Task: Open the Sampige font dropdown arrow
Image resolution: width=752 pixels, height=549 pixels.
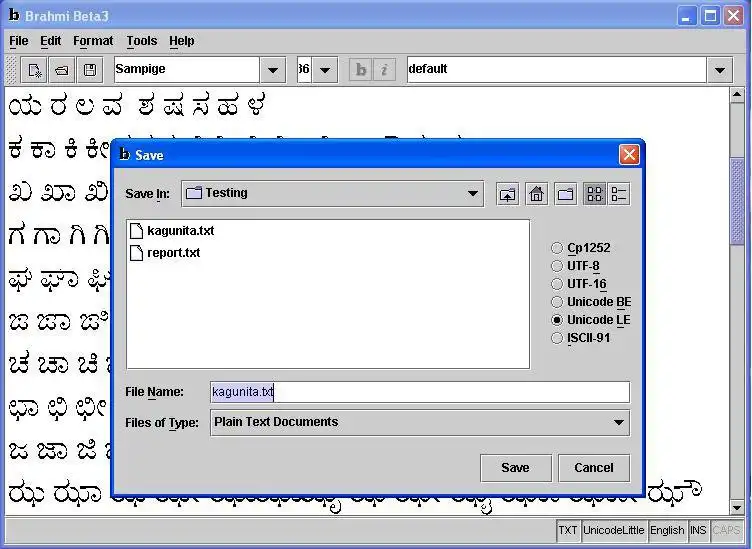Action: tap(273, 70)
